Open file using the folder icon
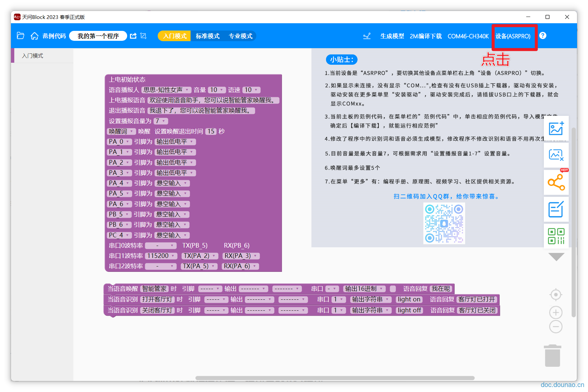 [21, 36]
